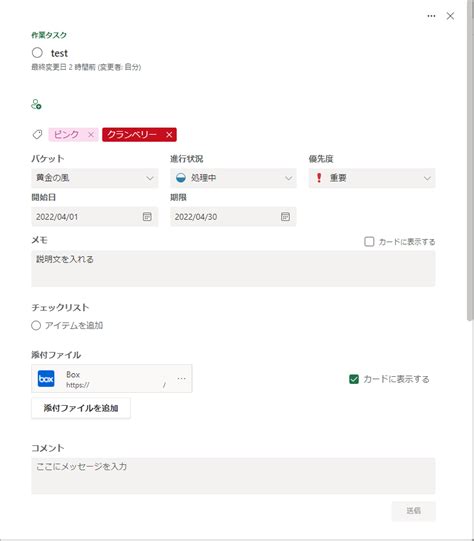Viewport: 474px width, 541px height.
Task: Mark the test task as complete
Action: [37, 53]
